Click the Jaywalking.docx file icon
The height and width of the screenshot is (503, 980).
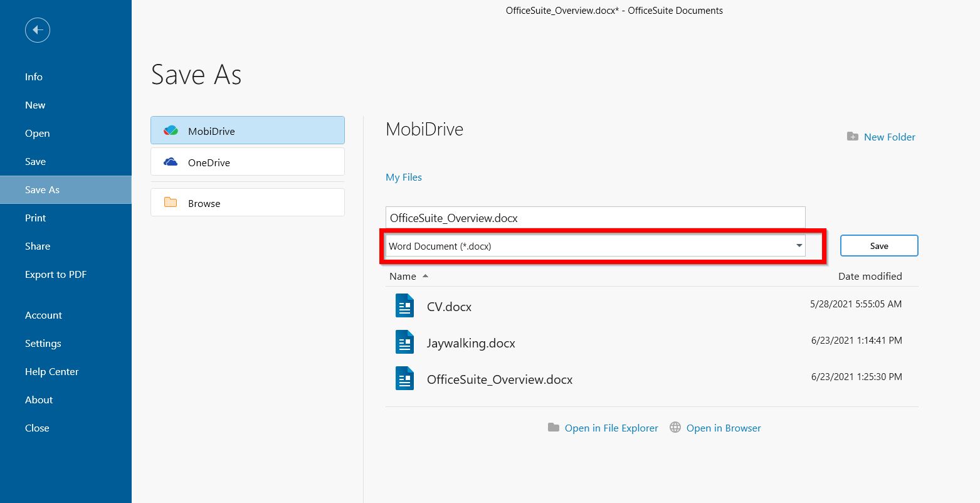click(404, 342)
